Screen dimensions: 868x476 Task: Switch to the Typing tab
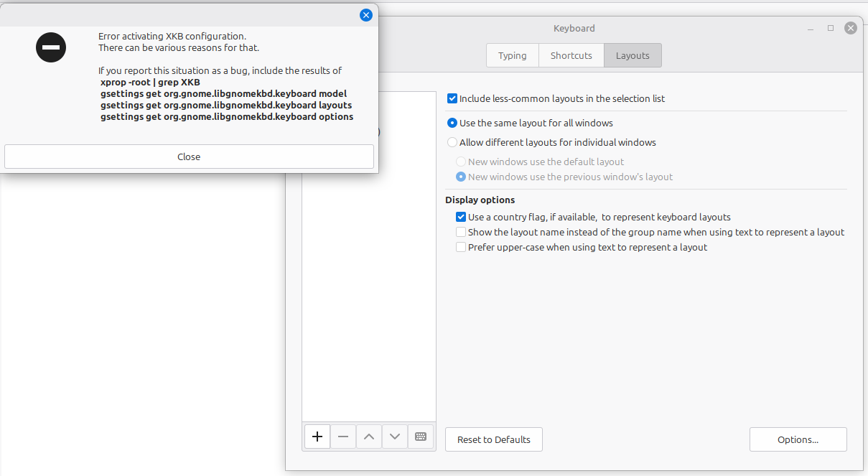pos(513,55)
